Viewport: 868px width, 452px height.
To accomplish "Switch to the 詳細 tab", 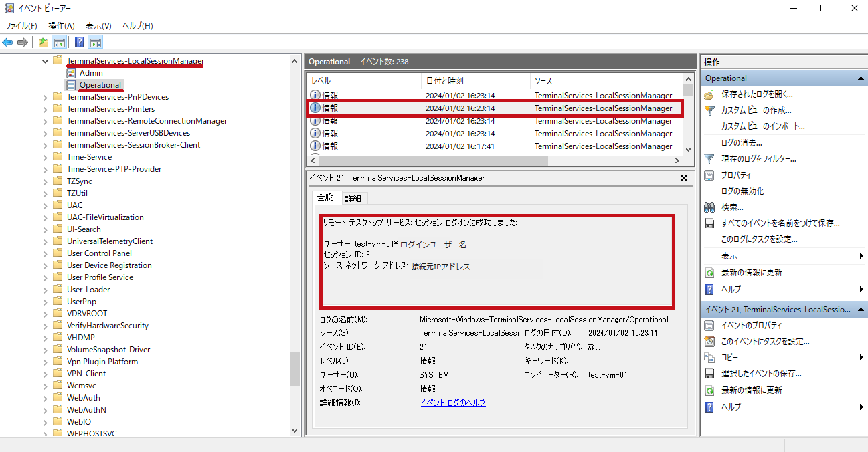I will point(353,198).
